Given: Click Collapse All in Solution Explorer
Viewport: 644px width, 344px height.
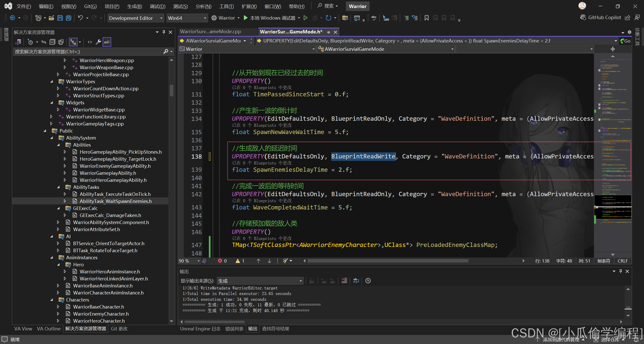Looking at the screenshot, I should pyautogui.click(x=52, y=42).
